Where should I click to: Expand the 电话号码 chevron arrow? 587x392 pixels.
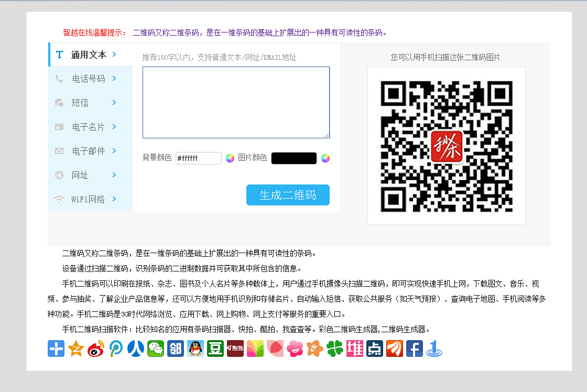point(114,79)
